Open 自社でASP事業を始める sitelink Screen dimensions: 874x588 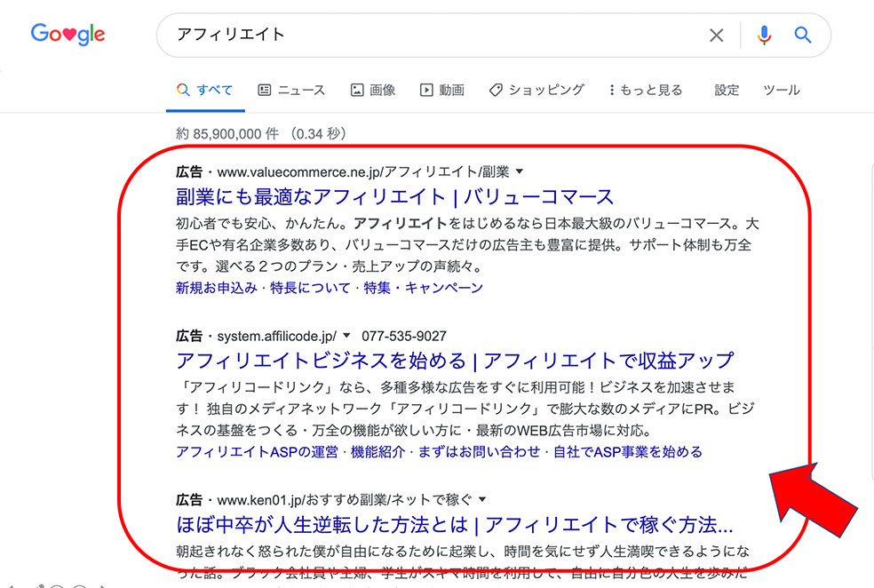coord(628,451)
